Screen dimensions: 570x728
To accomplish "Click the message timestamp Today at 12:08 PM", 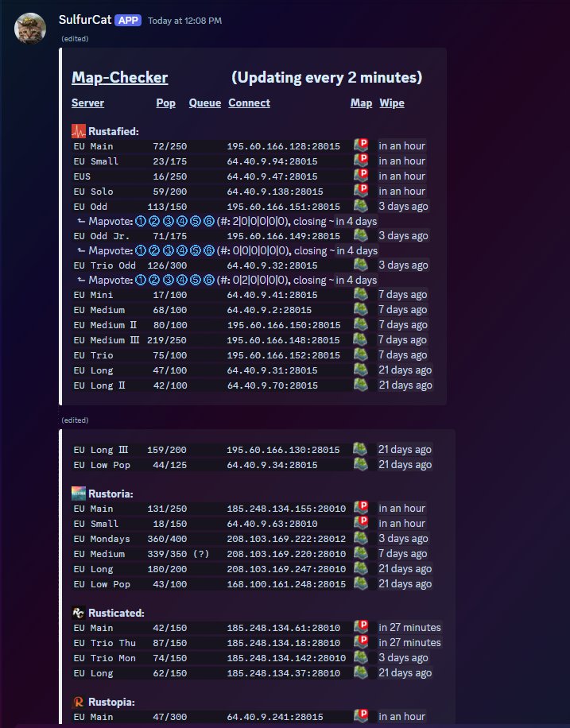I will (185, 21).
